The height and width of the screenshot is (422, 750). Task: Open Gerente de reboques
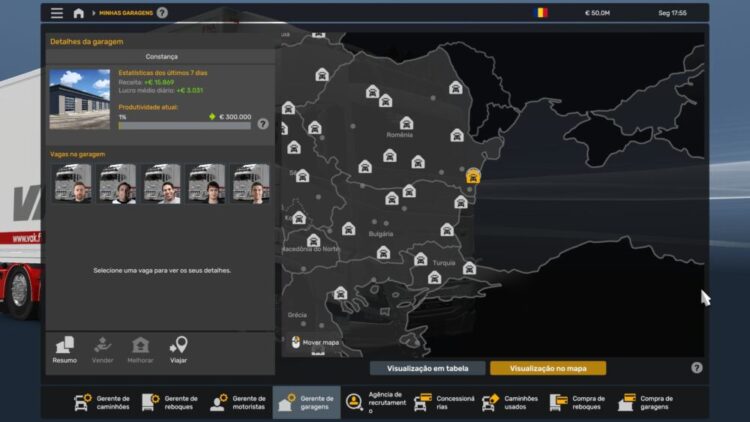(x=170, y=402)
